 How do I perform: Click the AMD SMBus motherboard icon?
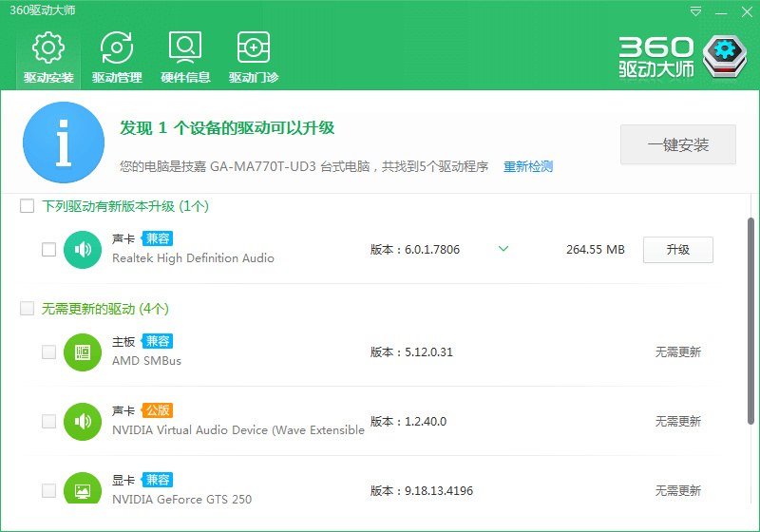83,352
